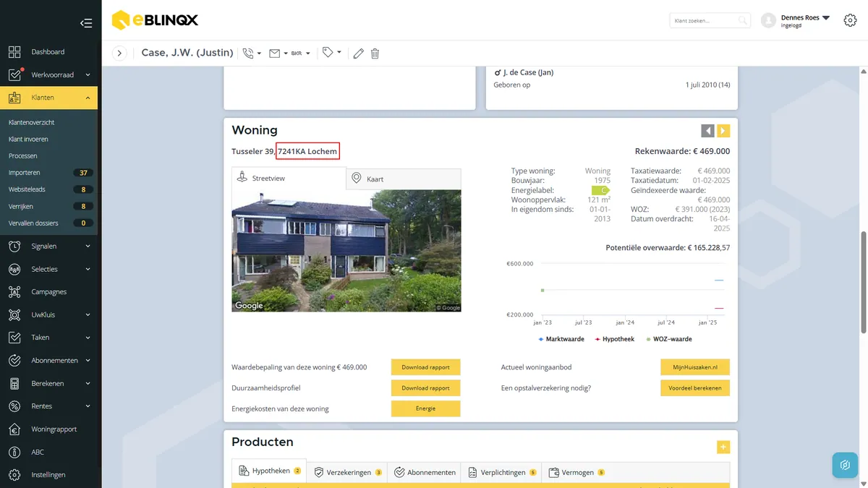
Task: Click the tag label icon in toolbar
Action: pyautogui.click(x=328, y=52)
